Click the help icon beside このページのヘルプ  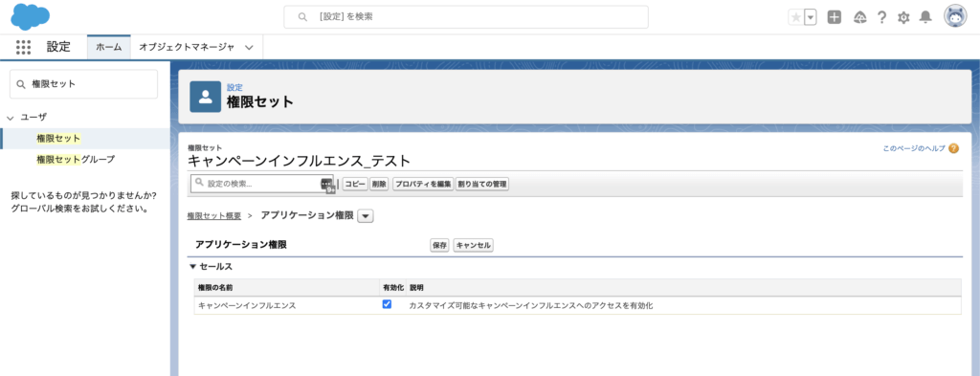point(953,148)
